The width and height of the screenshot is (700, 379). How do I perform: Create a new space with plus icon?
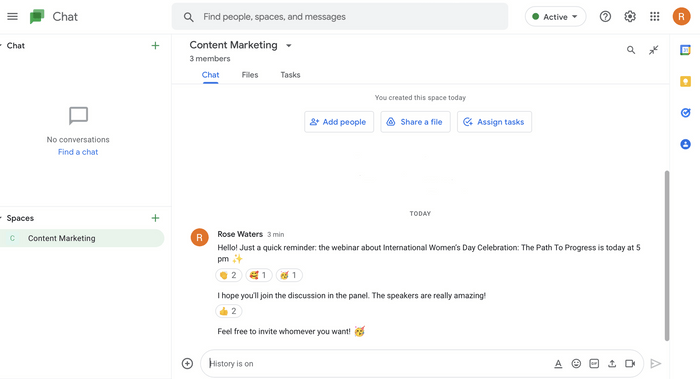point(155,218)
